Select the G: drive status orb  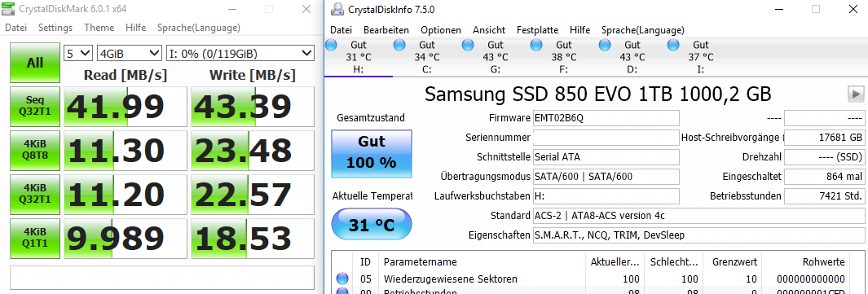(468, 46)
